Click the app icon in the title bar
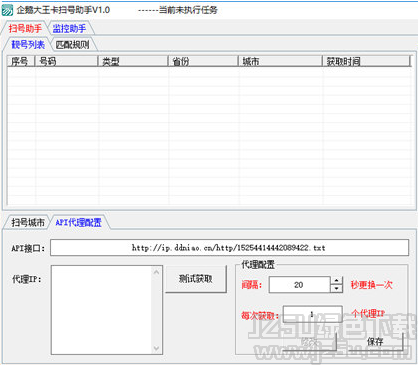Screen dimensions: 418x365 (x=7, y=10)
